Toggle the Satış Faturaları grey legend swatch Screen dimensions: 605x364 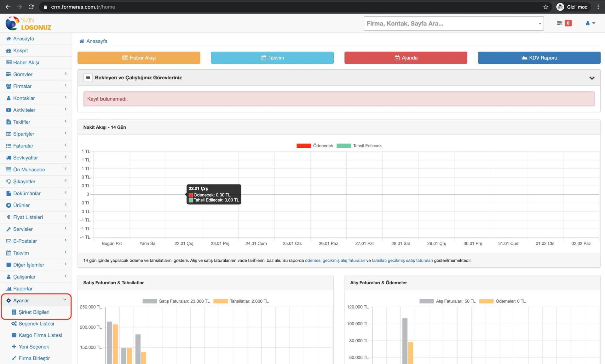coord(150,301)
